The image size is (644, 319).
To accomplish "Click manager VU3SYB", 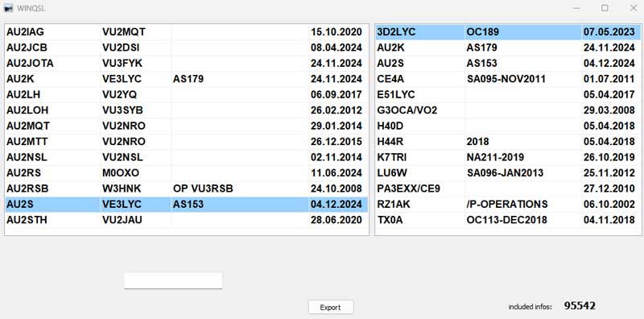I will coord(122,110).
